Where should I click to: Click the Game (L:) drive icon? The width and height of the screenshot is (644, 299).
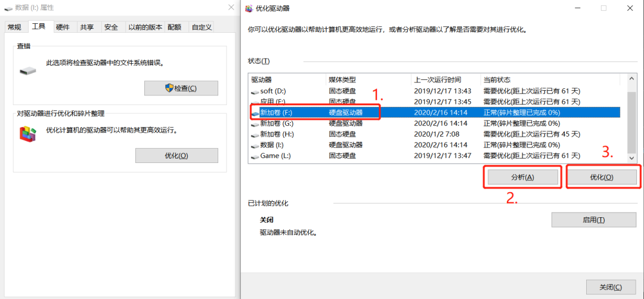coord(255,156)
